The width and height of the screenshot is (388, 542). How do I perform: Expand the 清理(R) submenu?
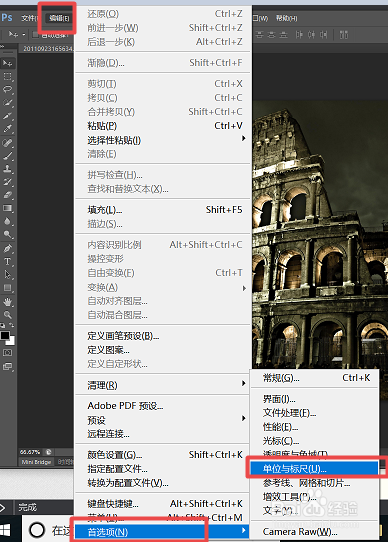coord(163,385)
